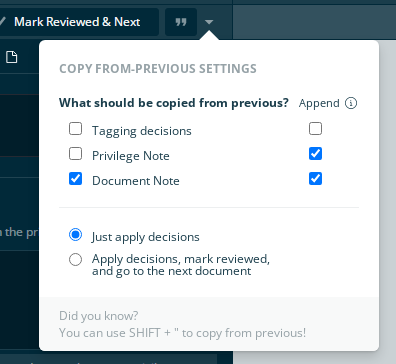Viewport: 396px width, 364px height.
Task: Click Mark Reviewed & Next button
Action: [x=79, y=22]
